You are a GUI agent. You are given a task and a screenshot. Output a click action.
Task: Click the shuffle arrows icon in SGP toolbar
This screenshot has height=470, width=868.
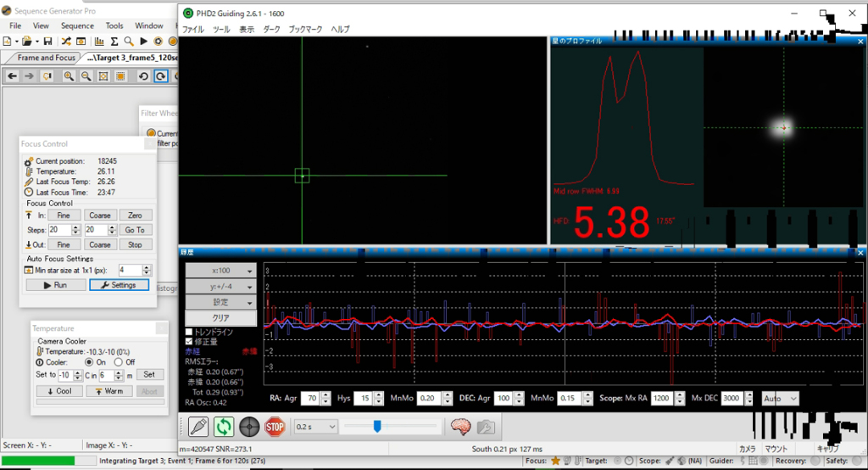click(66, 41)
